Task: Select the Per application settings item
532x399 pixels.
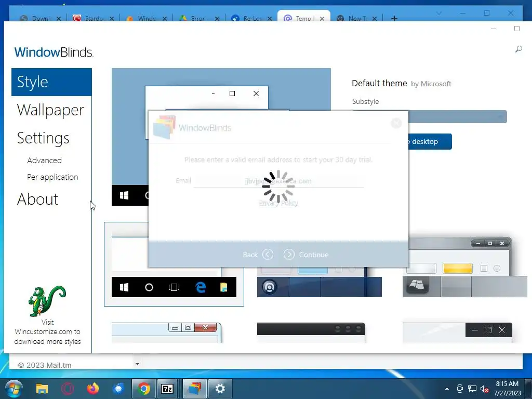Action: tap(52, 177)
